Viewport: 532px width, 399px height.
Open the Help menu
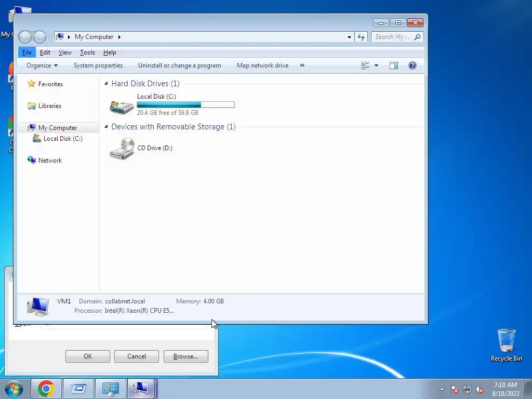pyautogui.click(x=110, y=52)
